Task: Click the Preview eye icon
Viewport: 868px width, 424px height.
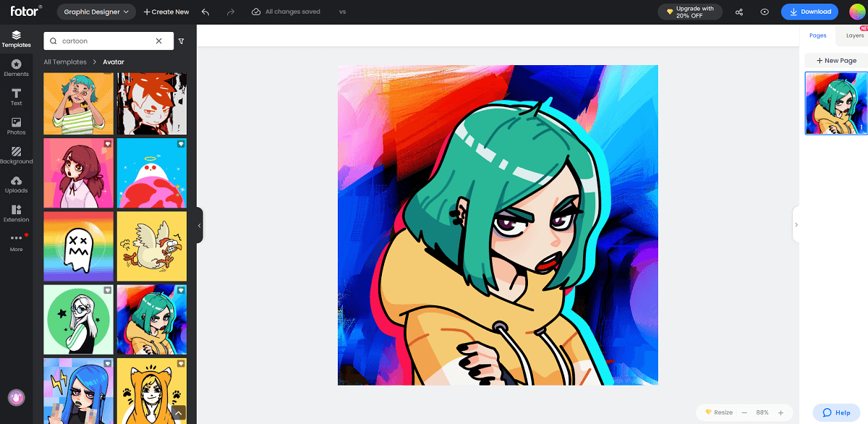Action: (763, 12)
